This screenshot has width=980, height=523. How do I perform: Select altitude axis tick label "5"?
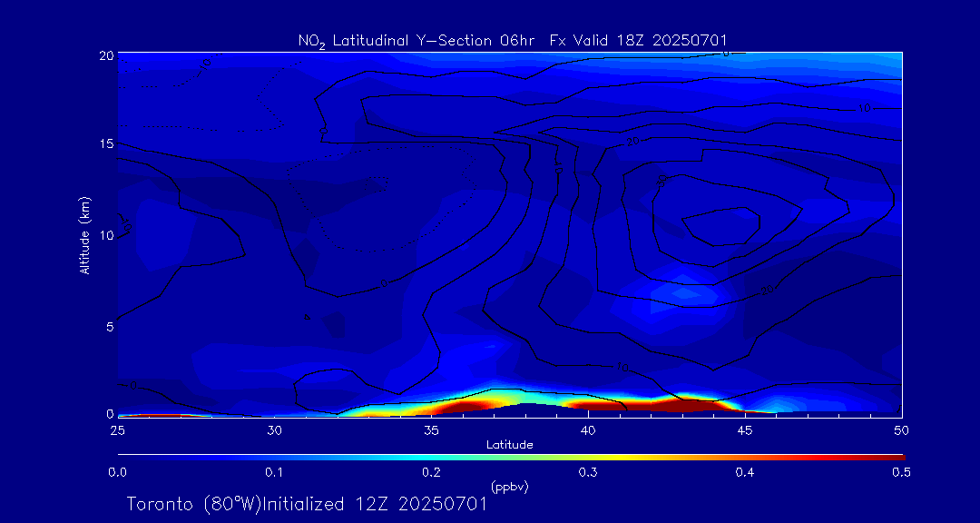[x=109, y=327]
